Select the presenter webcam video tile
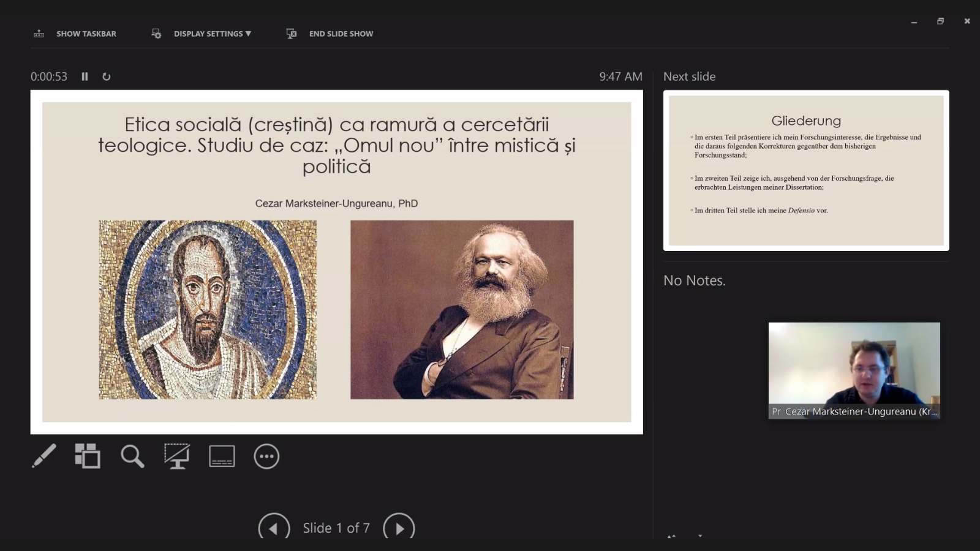Image resolution: width=980 pixels, height=551 pixels. 854,370
